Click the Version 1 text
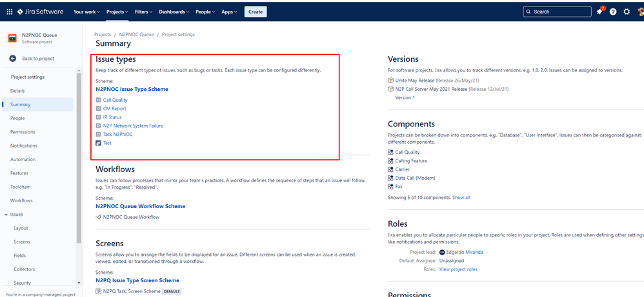 tap(405, 98)
